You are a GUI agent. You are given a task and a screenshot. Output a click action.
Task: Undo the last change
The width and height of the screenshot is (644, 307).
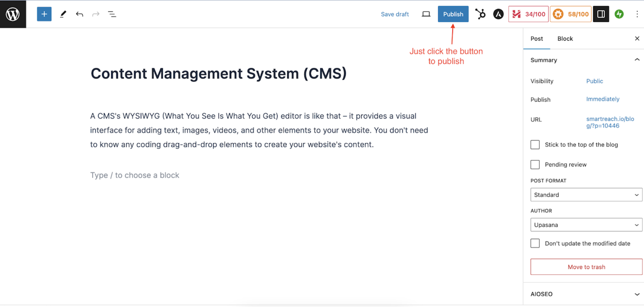[x=79, y=14]
